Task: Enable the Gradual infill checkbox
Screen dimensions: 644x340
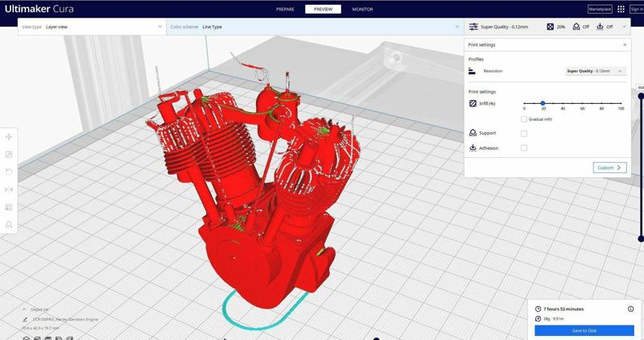Action: (x=524, y=119)
